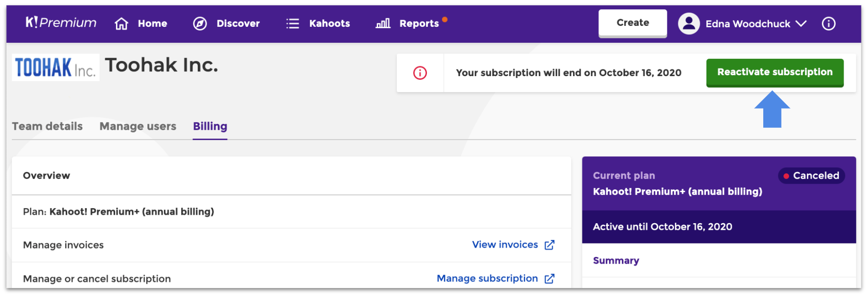Open Kahoots from the navigation bar
Image resolution: width=868 pixels, height=296 pixels.
pos(330,23)
